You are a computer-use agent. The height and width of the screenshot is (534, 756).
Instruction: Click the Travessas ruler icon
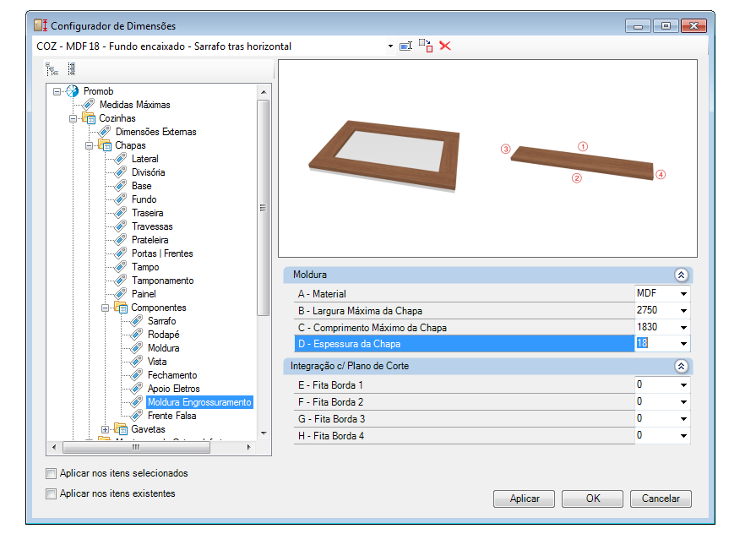pos(121,226)
